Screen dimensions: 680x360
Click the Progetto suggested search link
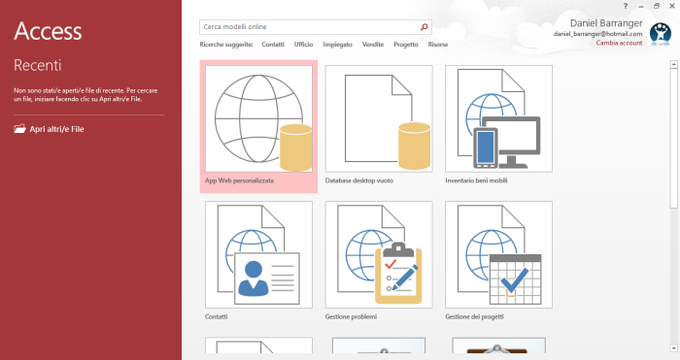click(406, 44)
